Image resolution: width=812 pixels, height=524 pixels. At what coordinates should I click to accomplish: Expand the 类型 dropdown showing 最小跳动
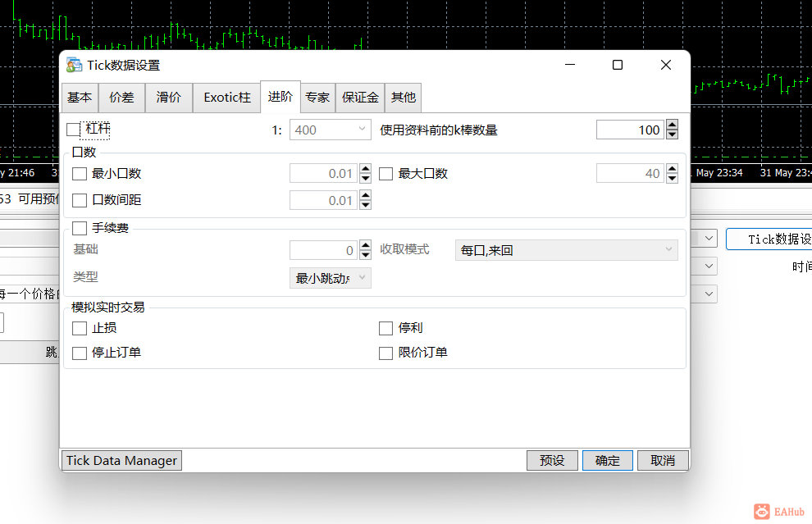click(x=331, y=278)
